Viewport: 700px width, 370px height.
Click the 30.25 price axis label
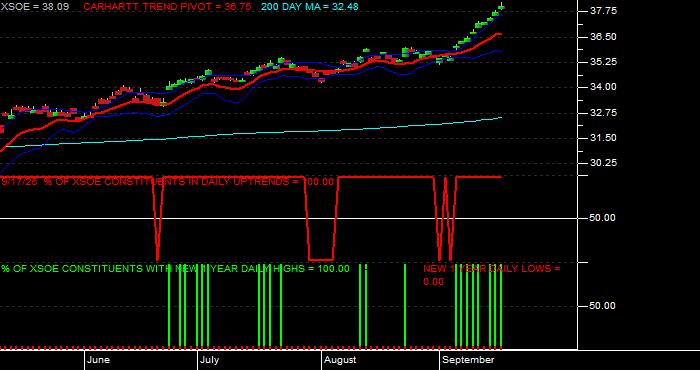603,163
